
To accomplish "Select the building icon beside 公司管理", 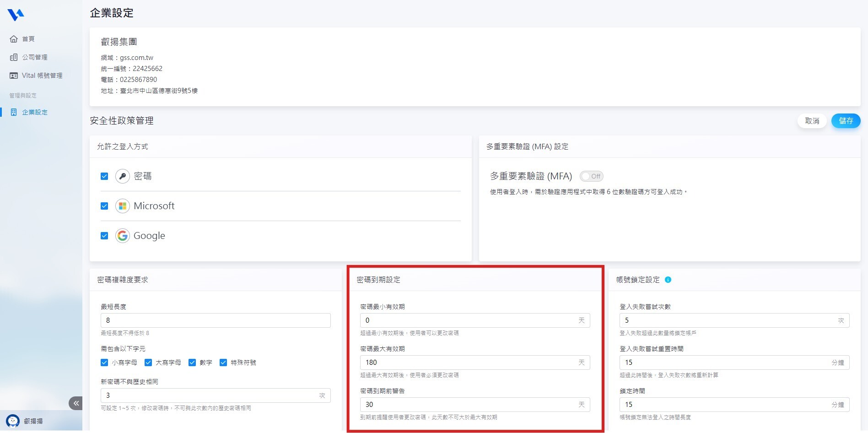I will (14, 57).
